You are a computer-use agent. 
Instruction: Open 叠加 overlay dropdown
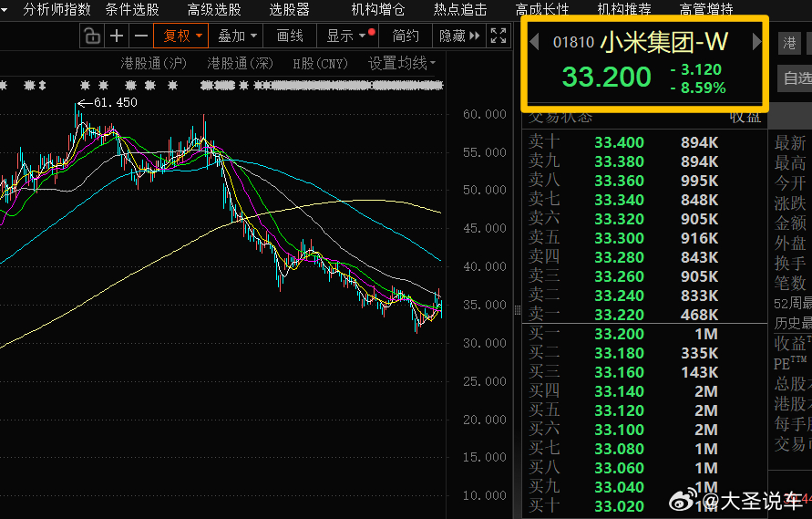click(x=236, y=36)
